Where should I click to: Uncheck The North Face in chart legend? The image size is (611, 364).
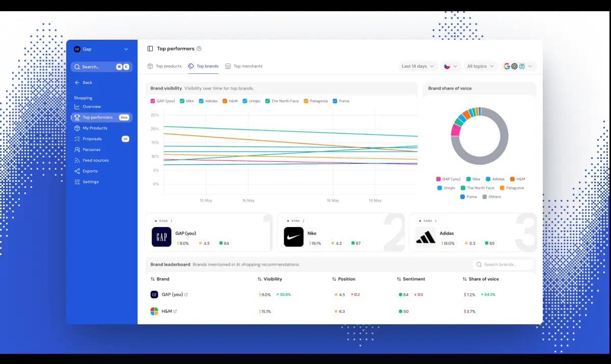coord(267,101)
